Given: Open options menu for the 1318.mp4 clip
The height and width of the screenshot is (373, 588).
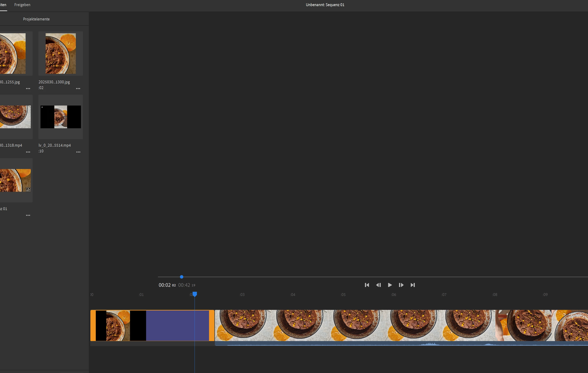Looking at the screenshot, I should click(x=28, y=152).
